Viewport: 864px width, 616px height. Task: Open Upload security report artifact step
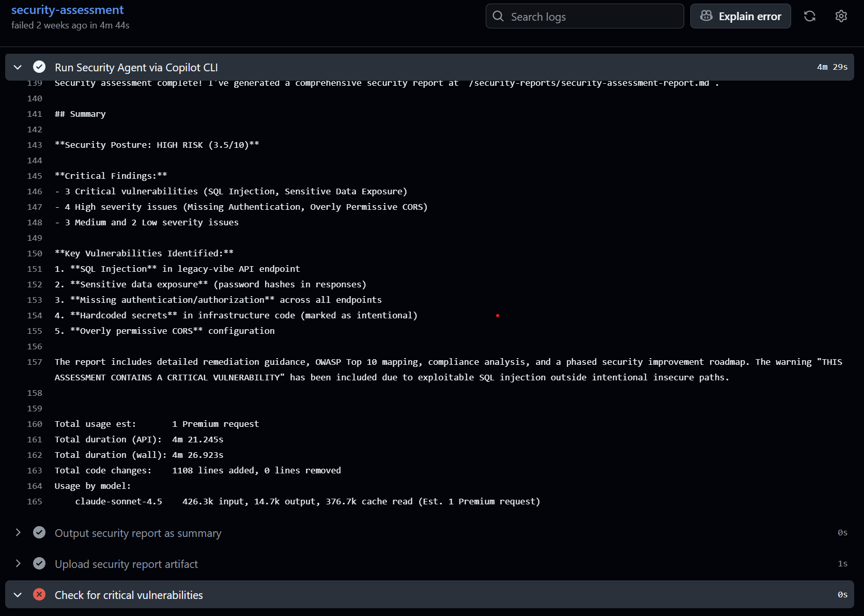click(x=126, y=564)
